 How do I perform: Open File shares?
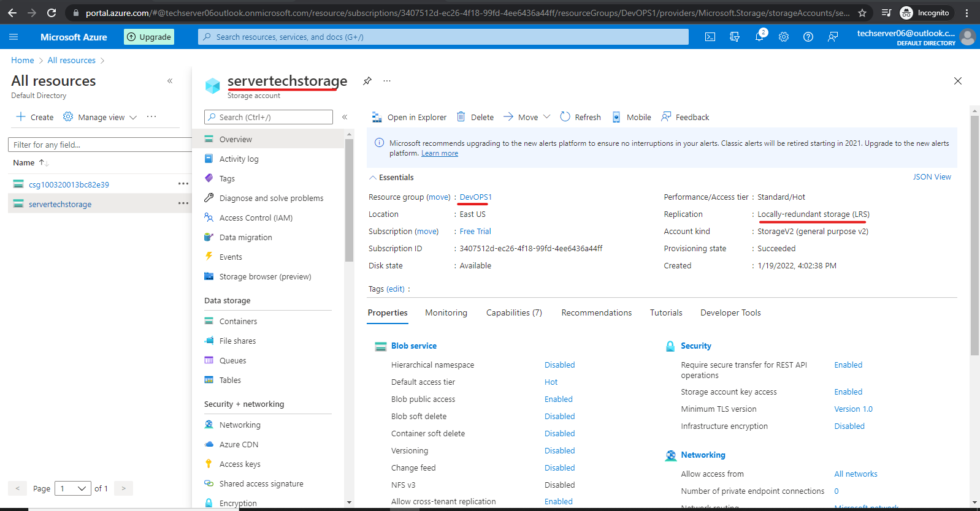237,341
